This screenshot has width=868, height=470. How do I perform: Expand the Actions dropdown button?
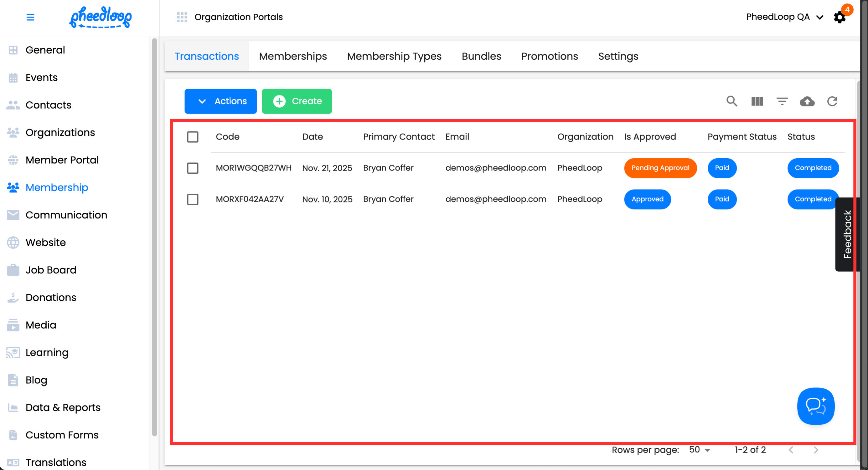220,101
